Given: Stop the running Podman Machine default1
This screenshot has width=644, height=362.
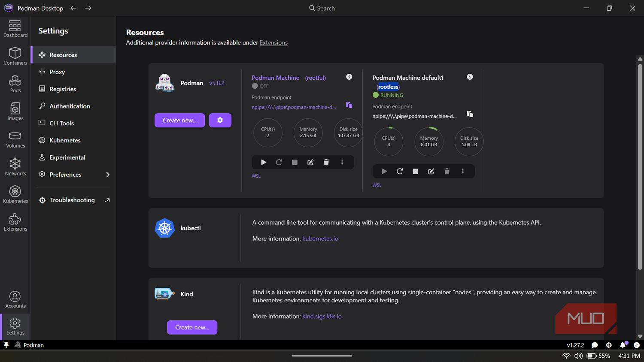Looking at the screenshot, I should click(x=415, y=171).
